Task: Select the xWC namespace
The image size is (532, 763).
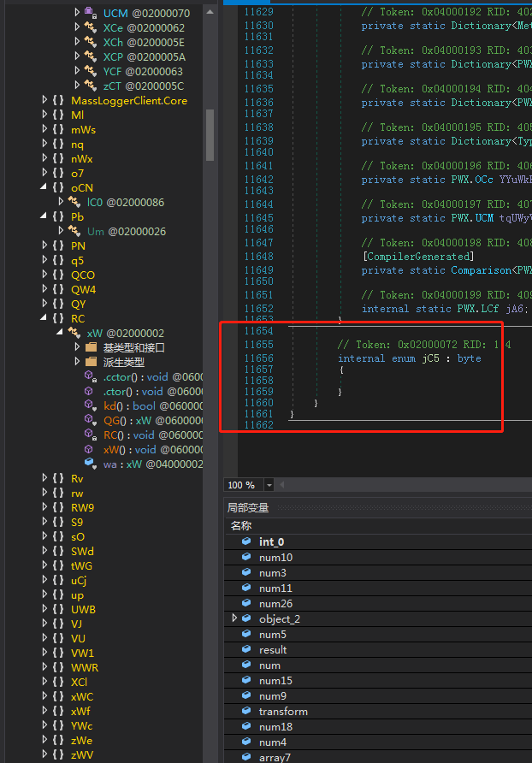Action: [82, 697]
